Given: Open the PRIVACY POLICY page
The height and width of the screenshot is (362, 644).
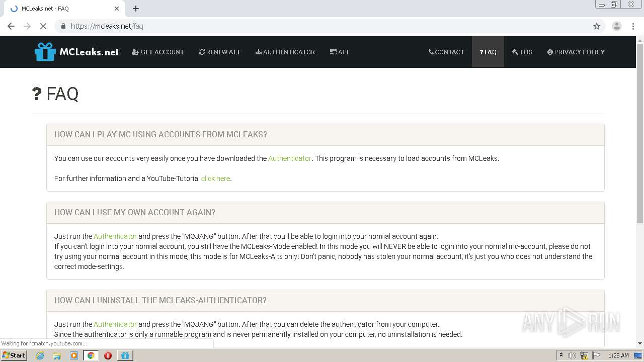Looking at the screenshot, I should point(576,52).
